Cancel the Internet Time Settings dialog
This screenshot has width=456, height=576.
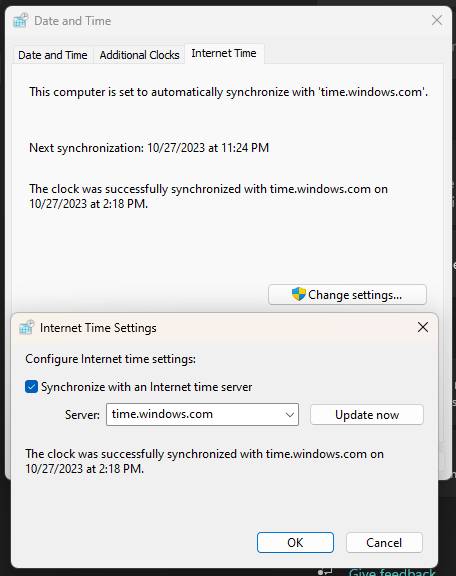(384, 543)
